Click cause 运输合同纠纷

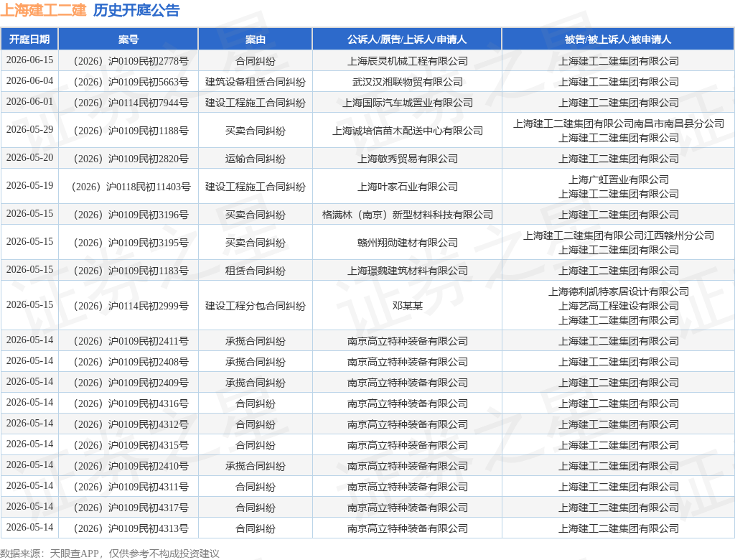coord(255,159)
